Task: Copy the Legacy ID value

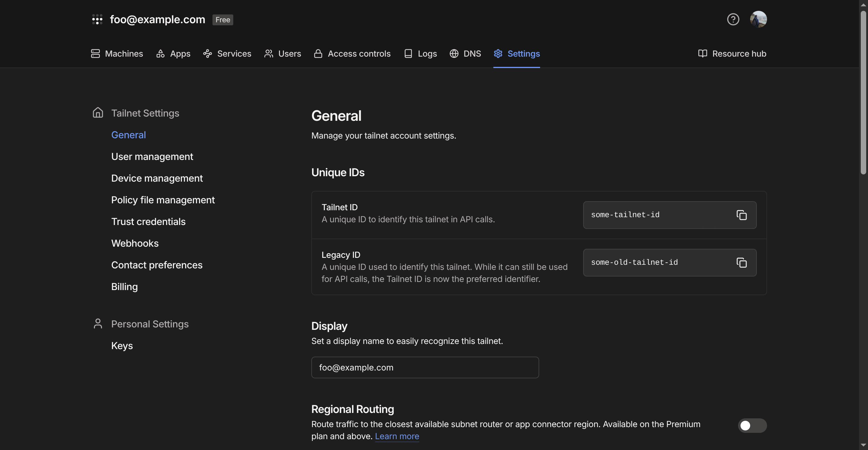Action: tap(741, 262)
